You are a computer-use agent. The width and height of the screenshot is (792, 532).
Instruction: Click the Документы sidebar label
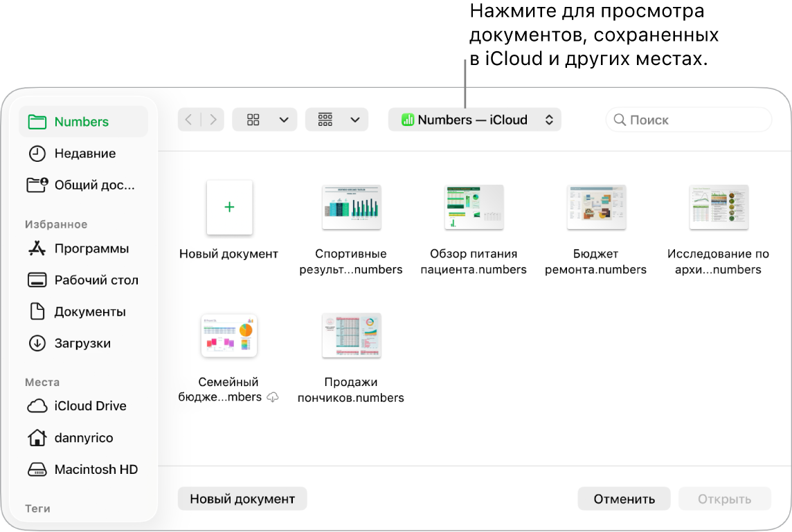(90, 312)
